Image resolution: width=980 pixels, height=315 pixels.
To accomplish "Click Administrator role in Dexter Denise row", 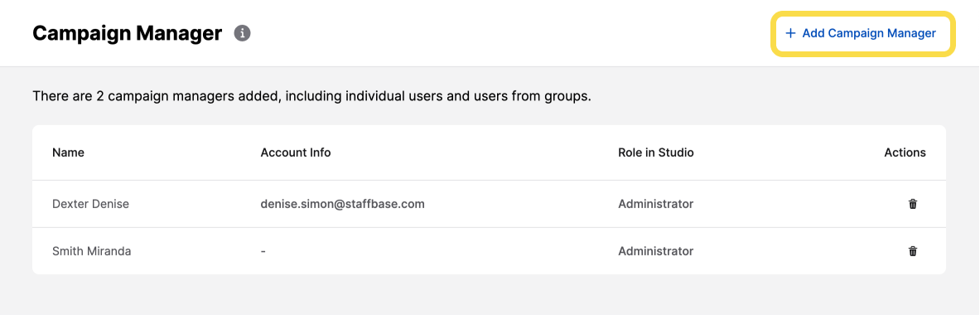I will pyautogui.click(x=655, y=204).
